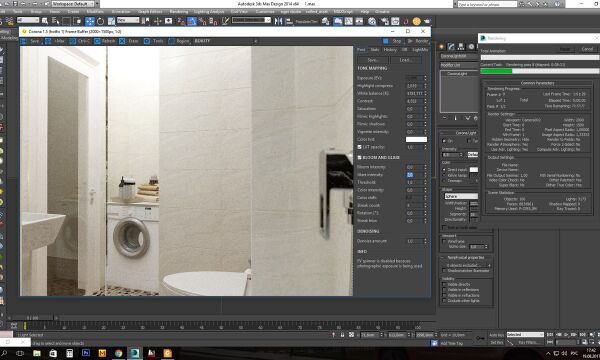600x360 pixels.
Task: Open the Graph Editors menu
Action: [x=150, y=12]
